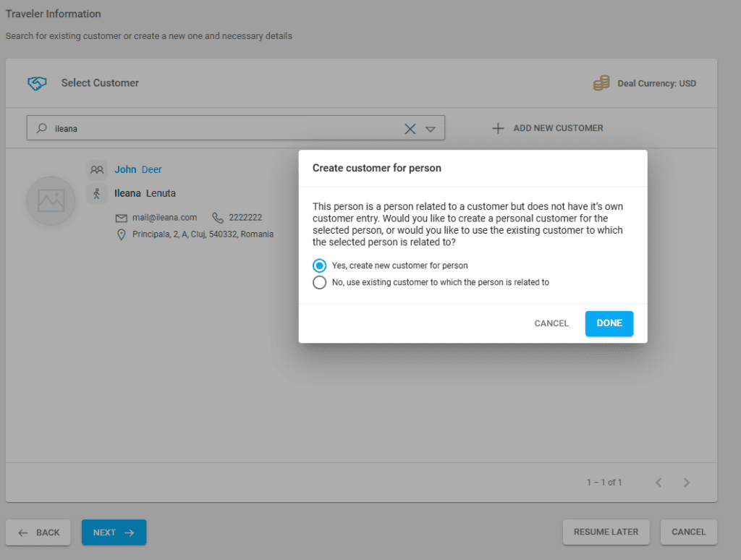Click the location pin address icon
Screen dimensions: 741x560
(x=122, y=235)
